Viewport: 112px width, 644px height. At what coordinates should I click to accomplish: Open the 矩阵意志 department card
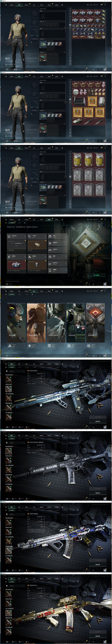[x=95, y=323]
